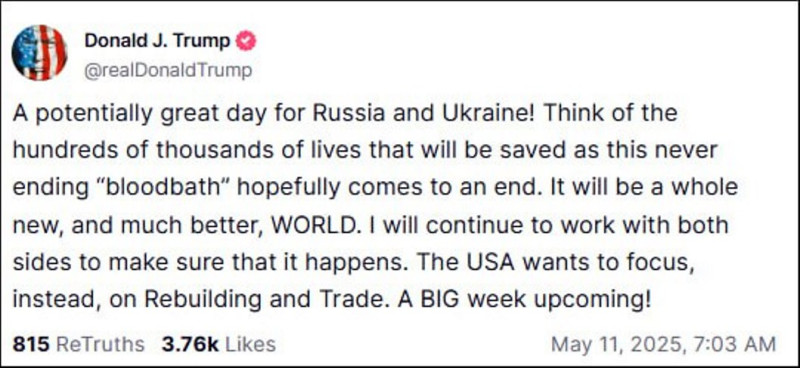Screen dimensions: 800x368
Task: Click the red verified checkmark badge
Action: pyautogui.click(x=246, y=41)
